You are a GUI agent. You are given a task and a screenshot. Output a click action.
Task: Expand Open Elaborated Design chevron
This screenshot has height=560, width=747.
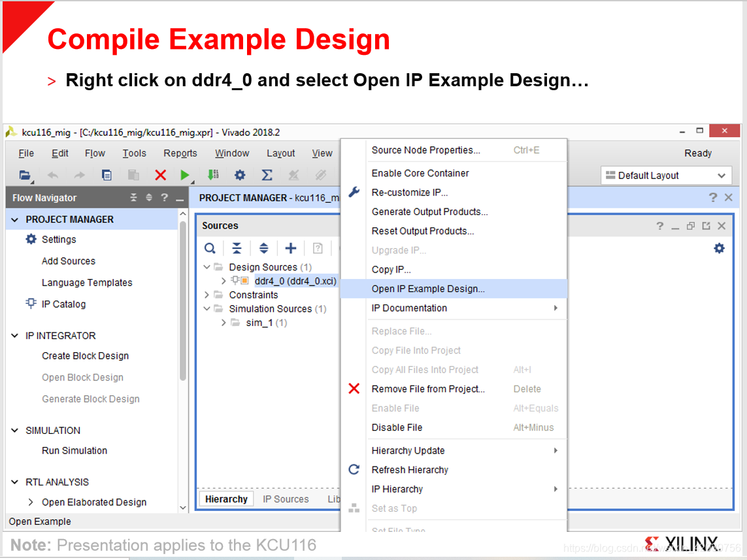pyautogui.click(x=31, y=502)
